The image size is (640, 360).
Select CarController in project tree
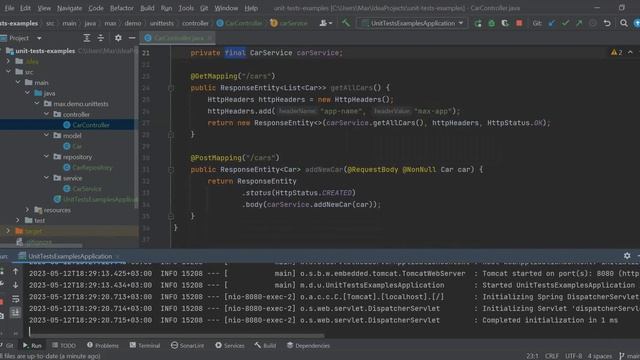coord(91,125)
